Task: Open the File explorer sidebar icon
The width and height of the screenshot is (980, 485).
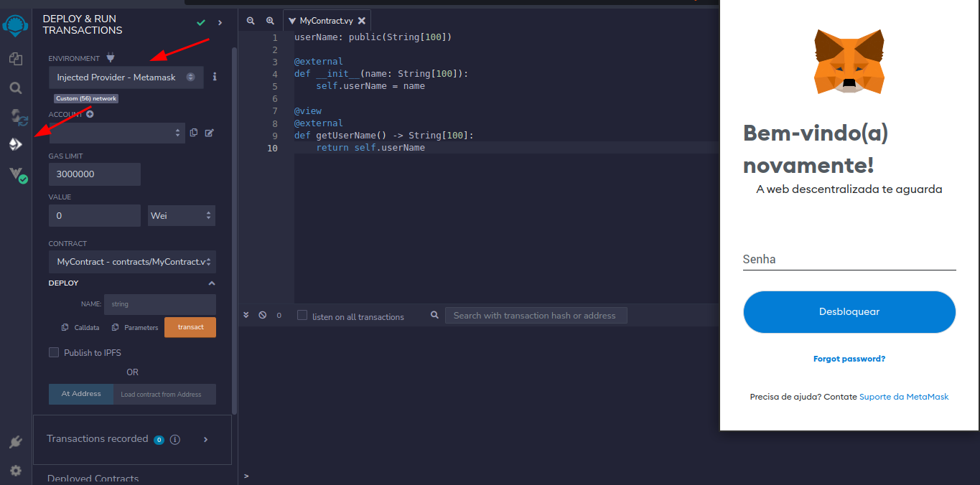Action: (x=16, y=60)
